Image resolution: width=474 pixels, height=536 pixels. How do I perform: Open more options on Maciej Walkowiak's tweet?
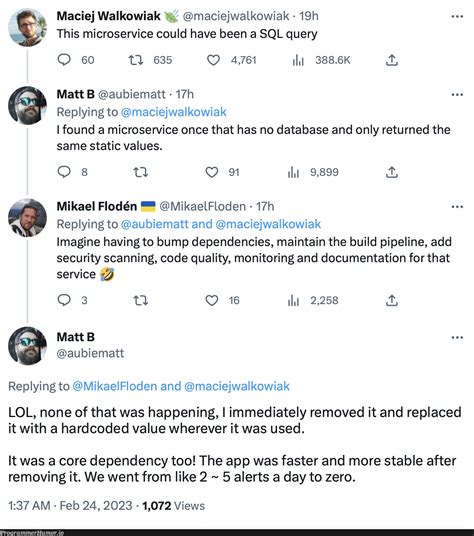click(457, 16)
